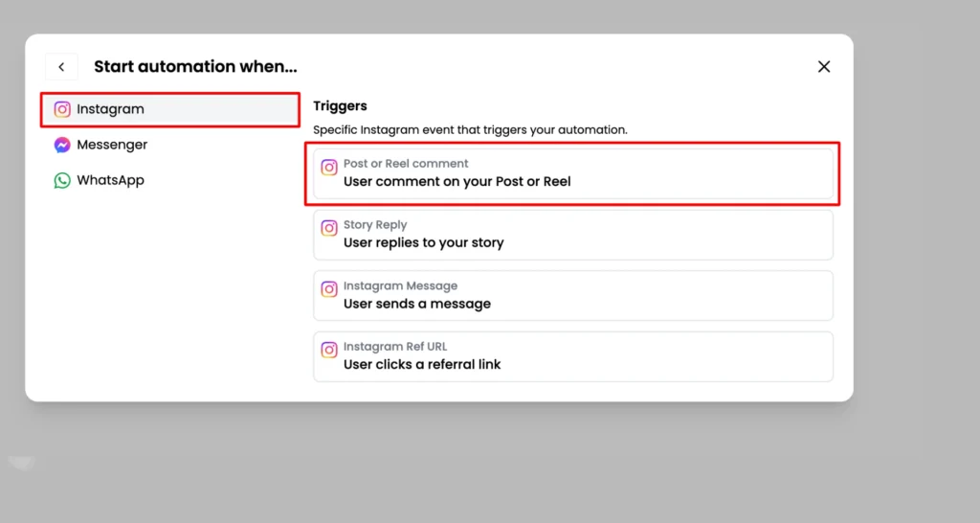Choose the Story Reply trigger

tap(573, 235)
